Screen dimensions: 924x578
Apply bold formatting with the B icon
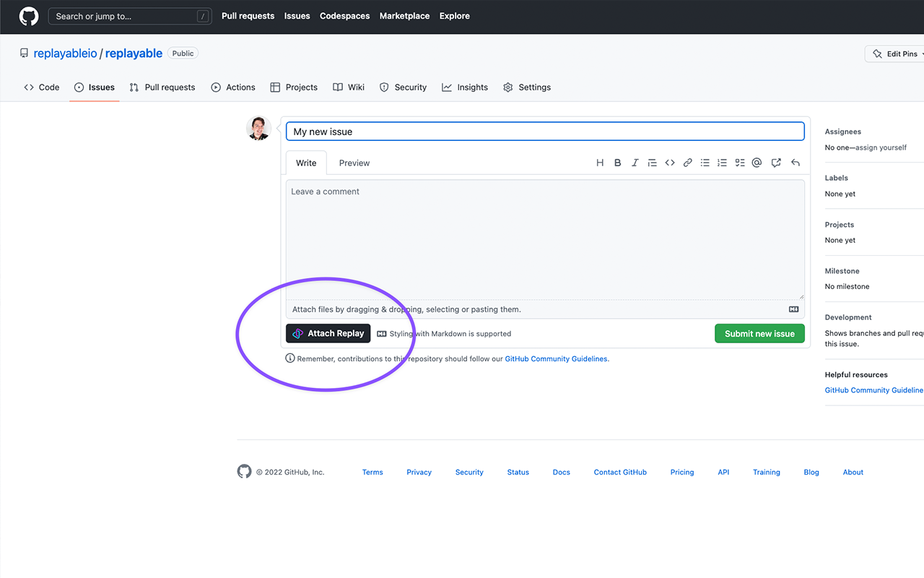pyautogui.click(x=618, y=163)
